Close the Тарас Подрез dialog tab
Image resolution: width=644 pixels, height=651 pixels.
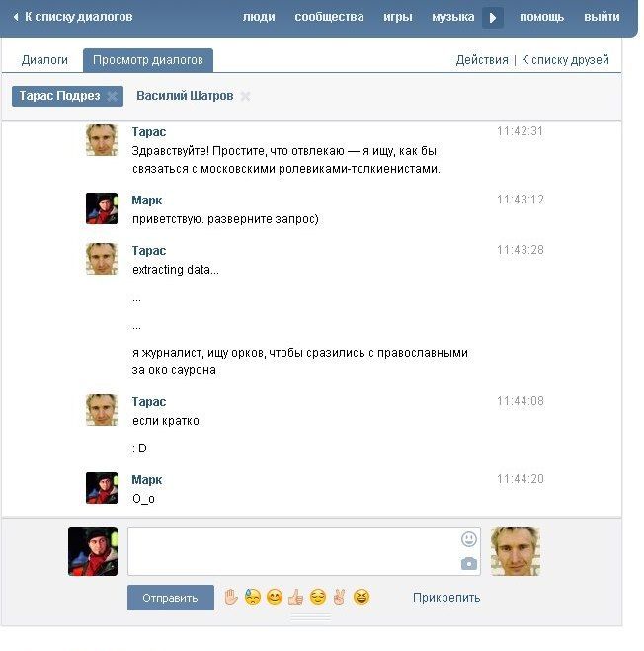pyautogui.click(x=112, y=97)
